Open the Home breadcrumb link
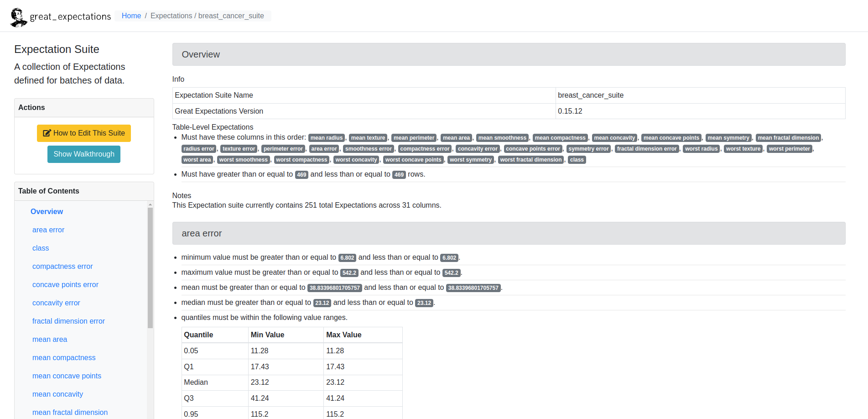Image resolution: width=868 pixels, height=419 pixels. pos(131,16)
